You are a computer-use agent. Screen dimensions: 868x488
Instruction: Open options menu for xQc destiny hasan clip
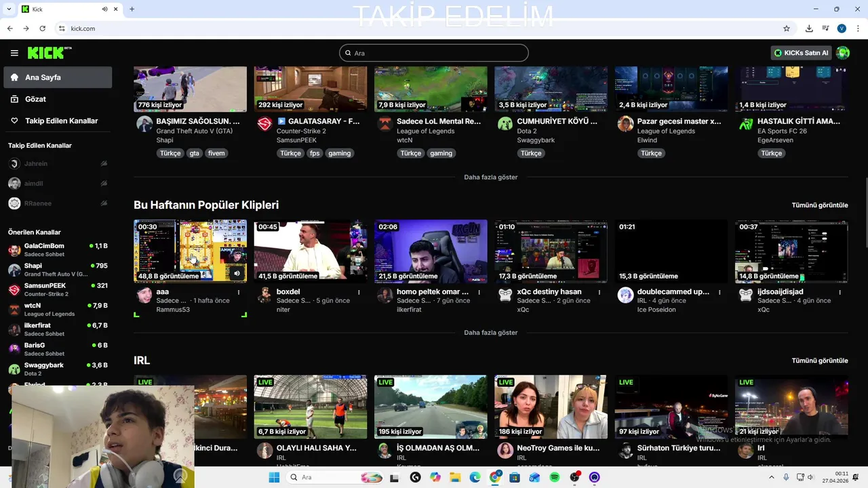point(599,292)
